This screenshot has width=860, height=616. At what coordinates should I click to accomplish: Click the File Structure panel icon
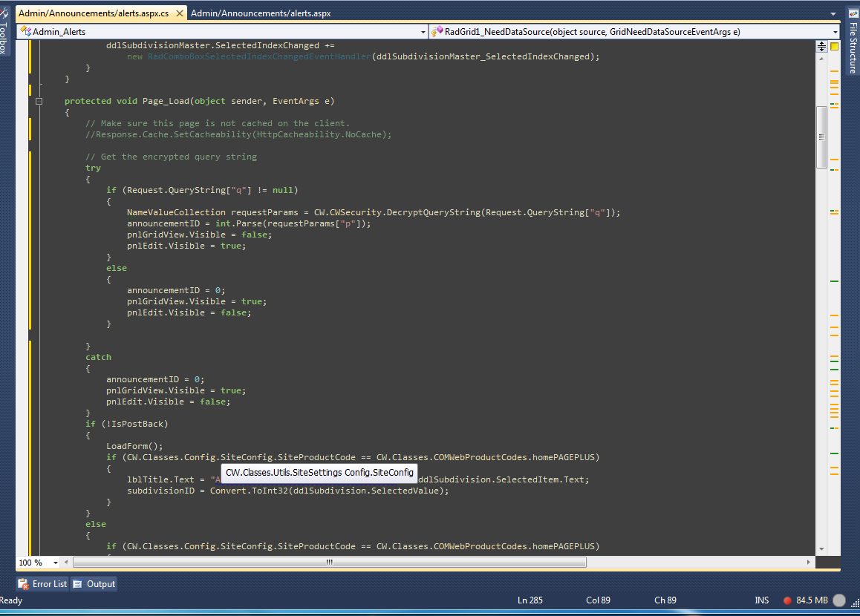pyautogui.click(x=853, y=13)
